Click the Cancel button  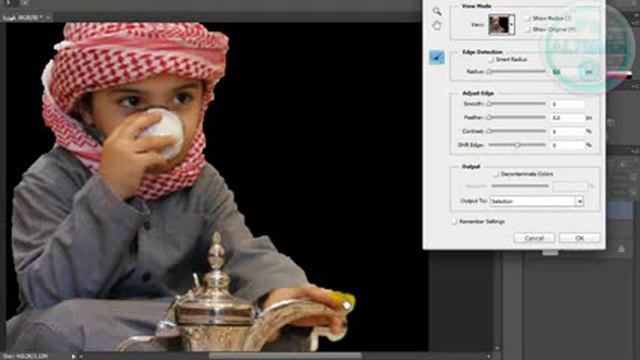(x=534, y=238)
